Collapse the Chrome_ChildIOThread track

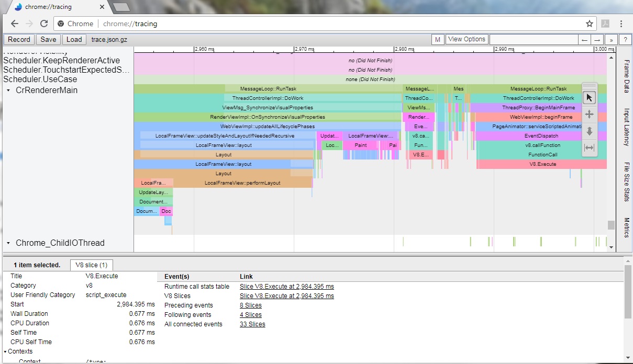tap(8, 243)
